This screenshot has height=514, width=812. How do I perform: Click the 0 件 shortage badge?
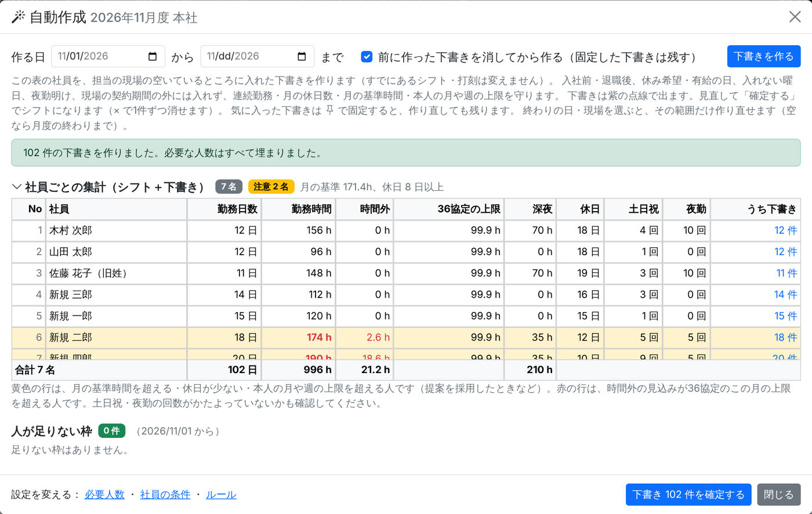(111, 431)
